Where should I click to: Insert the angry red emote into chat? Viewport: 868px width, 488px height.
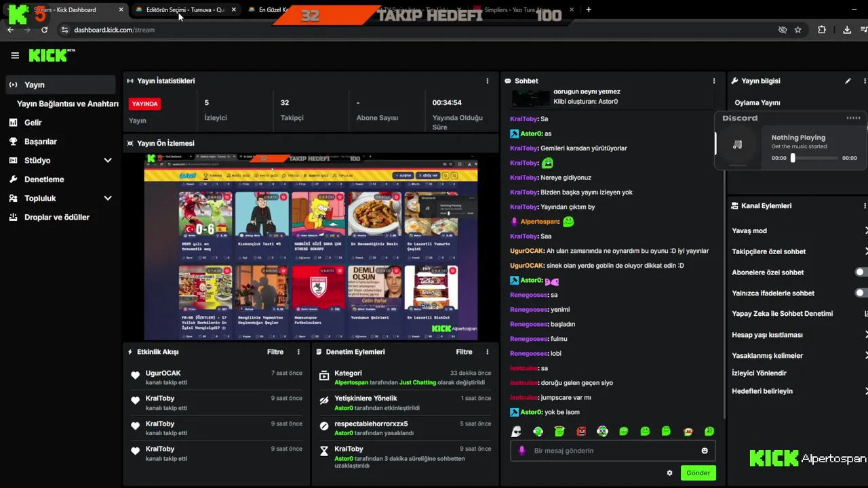(x=581, y=431)
